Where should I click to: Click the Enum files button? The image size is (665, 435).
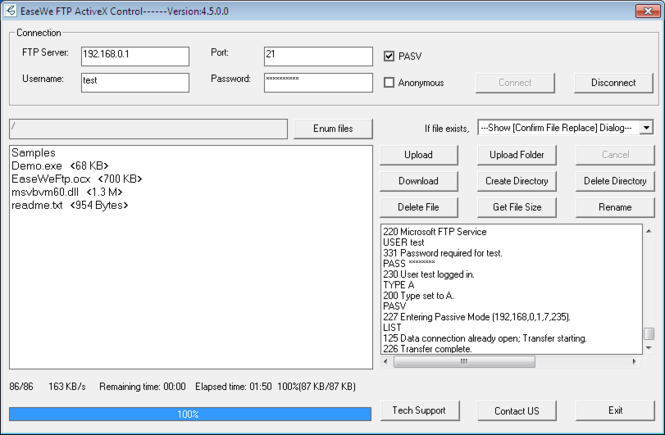(333, 128)
